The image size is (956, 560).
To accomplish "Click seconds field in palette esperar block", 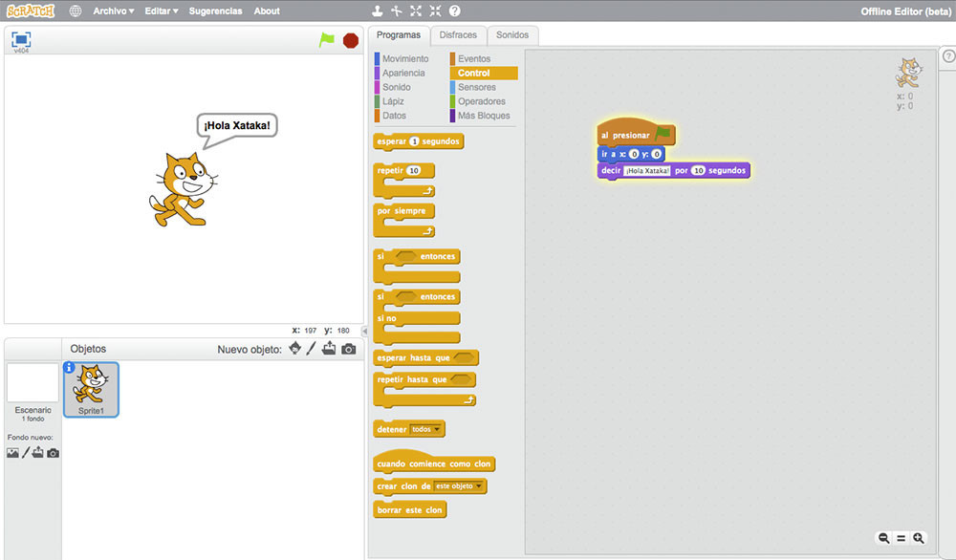I will pos(414,141).
